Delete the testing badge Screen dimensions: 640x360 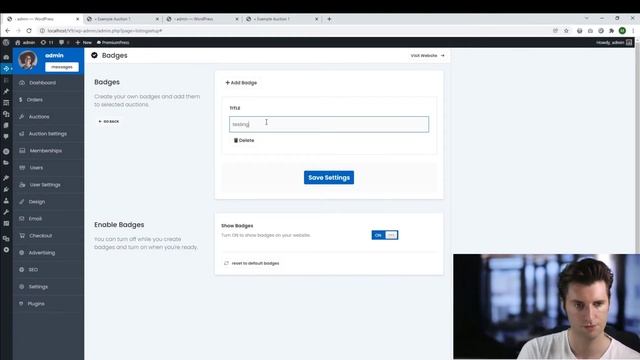pos(244,140)
